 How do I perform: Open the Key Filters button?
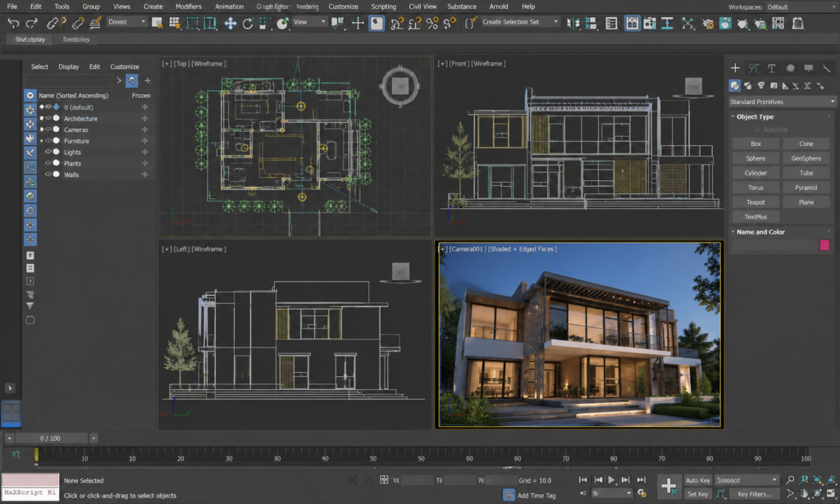click(753, 494)
